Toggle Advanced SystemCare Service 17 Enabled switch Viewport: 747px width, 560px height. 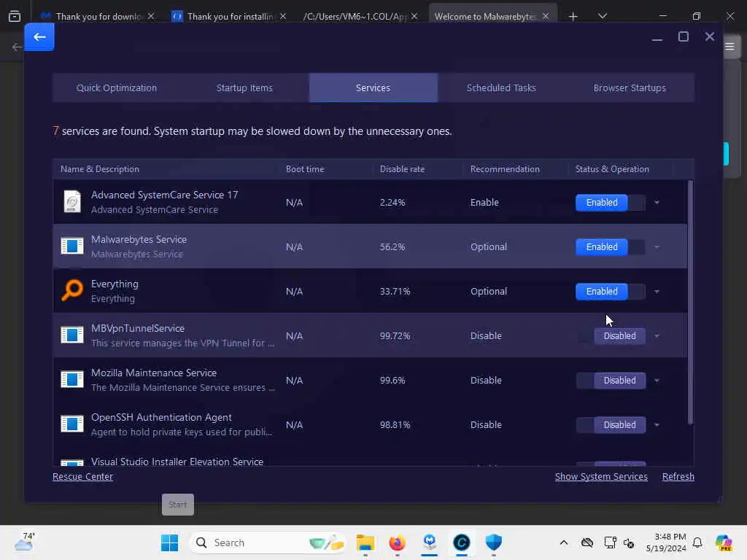tap(611, 203)
